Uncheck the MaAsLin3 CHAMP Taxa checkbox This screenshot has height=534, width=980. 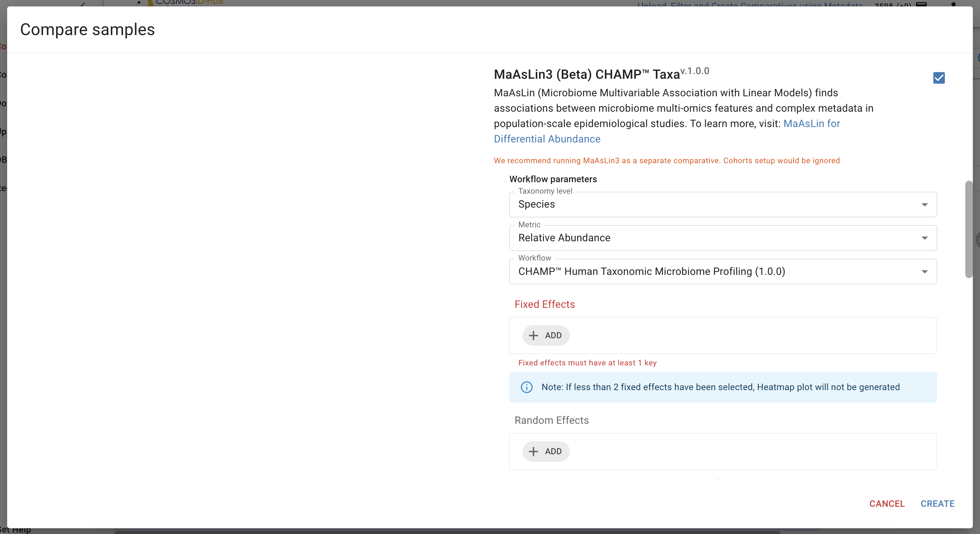[x=939, y=78]
